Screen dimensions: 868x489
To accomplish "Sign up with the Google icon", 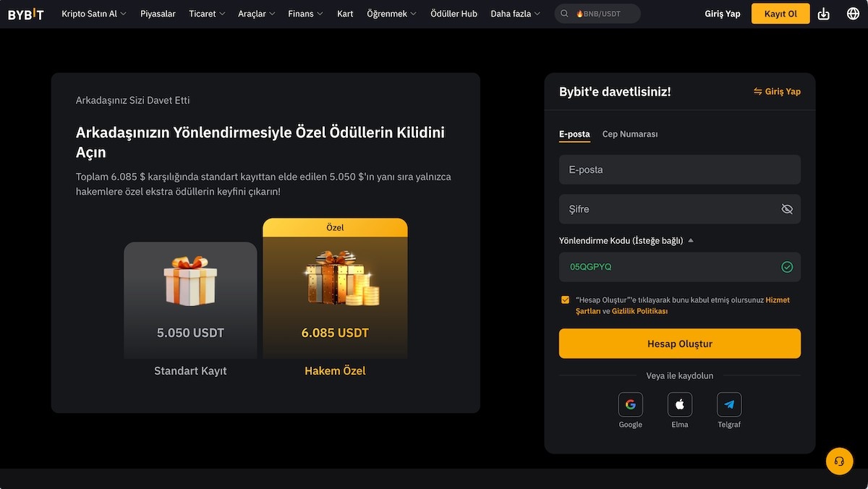I will click(x=630, y=404).
